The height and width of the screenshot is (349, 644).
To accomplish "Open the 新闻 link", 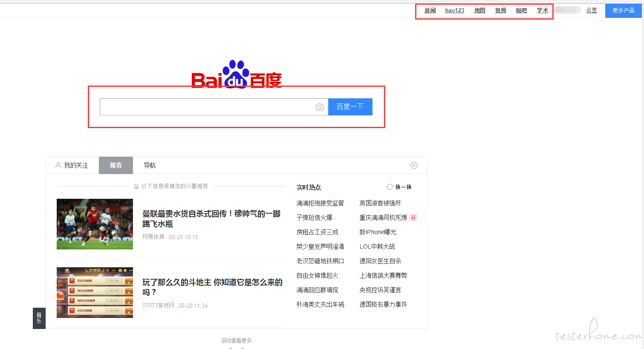I will tap(430, 11).
